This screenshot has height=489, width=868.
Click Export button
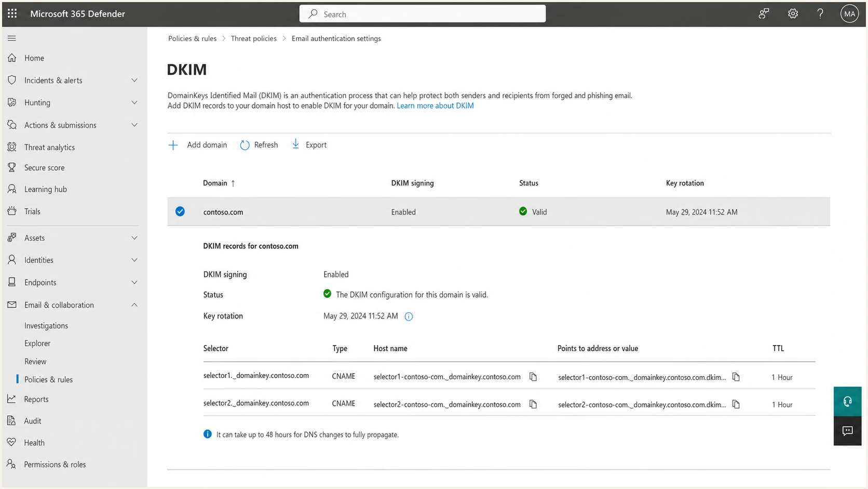point(309,144)
